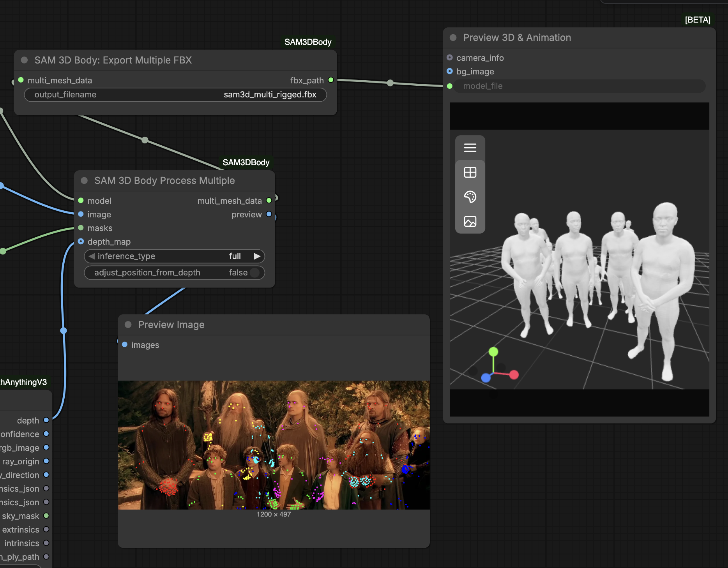
Task: Click the masks input socket
Action: click(81, 228)
